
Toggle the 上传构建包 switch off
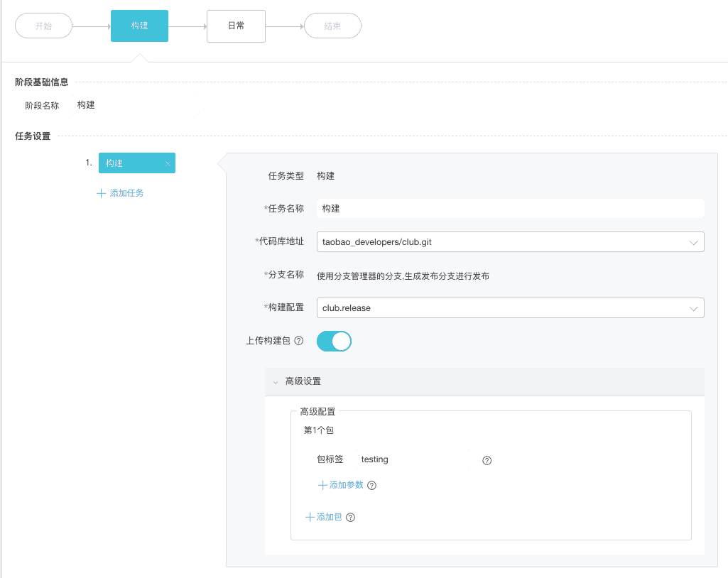pyautogui.click(x=334, y=342)
